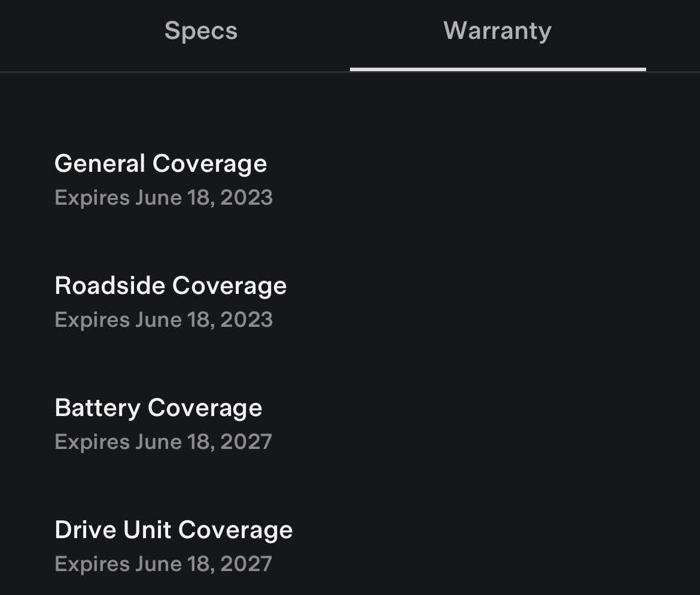Click the year 2027 under Battery Coverage

(246, 442)
